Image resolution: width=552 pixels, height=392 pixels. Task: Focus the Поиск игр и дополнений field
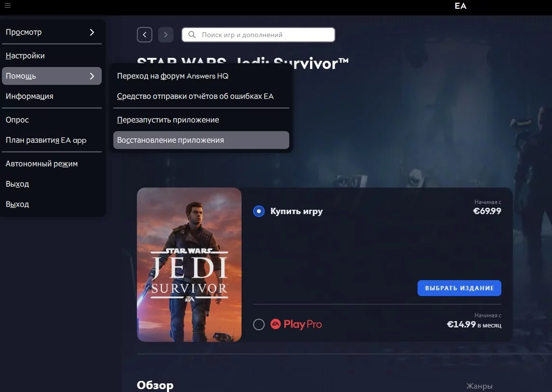pos(258,35)
